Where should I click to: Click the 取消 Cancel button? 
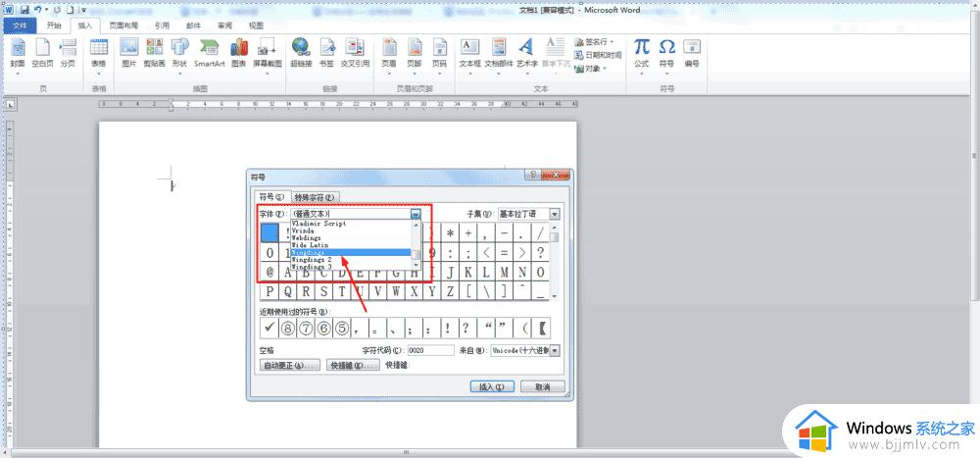543,387
